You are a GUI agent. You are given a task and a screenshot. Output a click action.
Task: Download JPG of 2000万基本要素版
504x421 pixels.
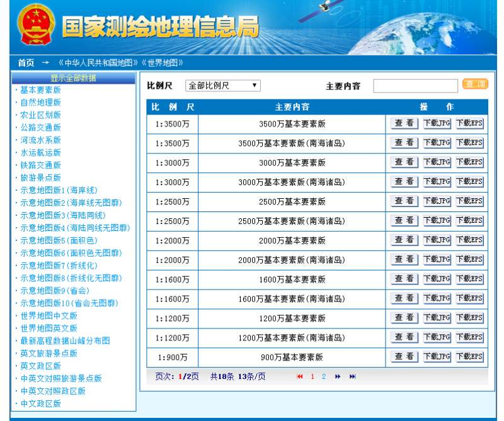(x=437, y=240)
